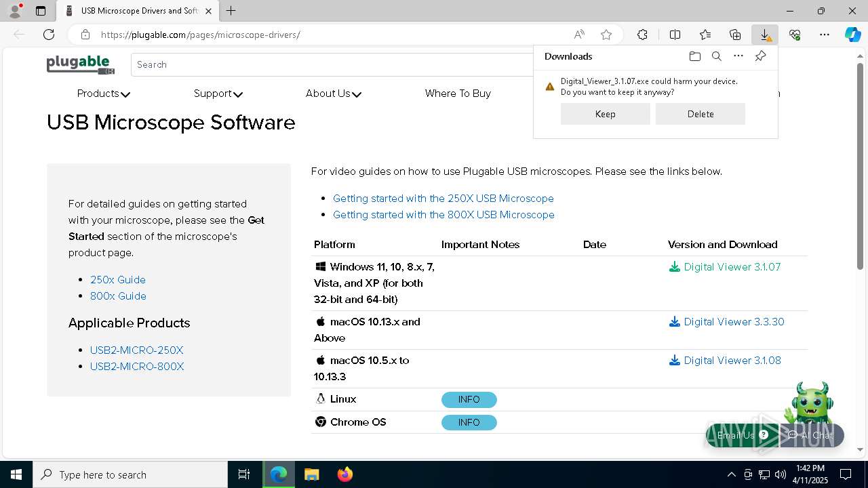Open the Tab actions menu icon
868x488 pixels.
click(41, 11)
